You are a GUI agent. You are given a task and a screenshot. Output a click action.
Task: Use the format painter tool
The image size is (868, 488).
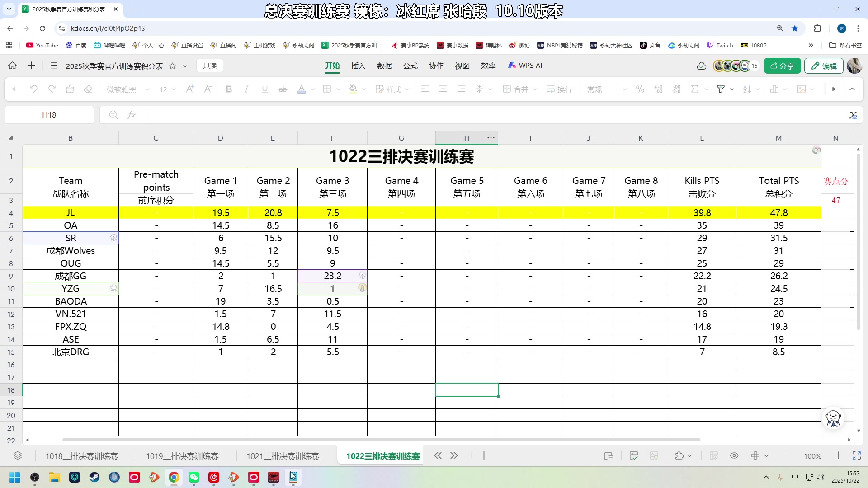click(x=70, y=89)
